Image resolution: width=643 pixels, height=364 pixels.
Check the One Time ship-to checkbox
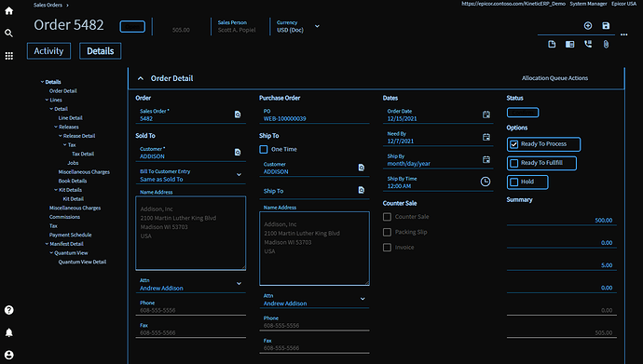coord(264,150)
